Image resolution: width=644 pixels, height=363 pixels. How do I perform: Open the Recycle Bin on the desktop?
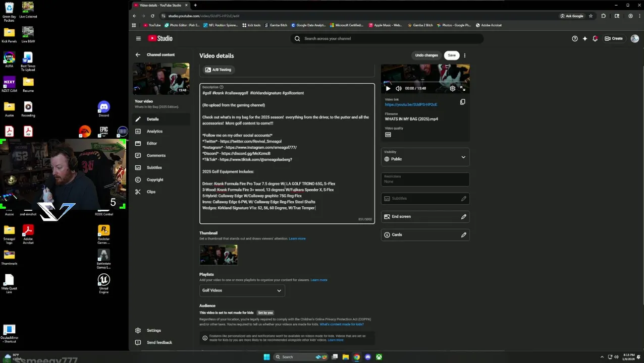(9, 11)
